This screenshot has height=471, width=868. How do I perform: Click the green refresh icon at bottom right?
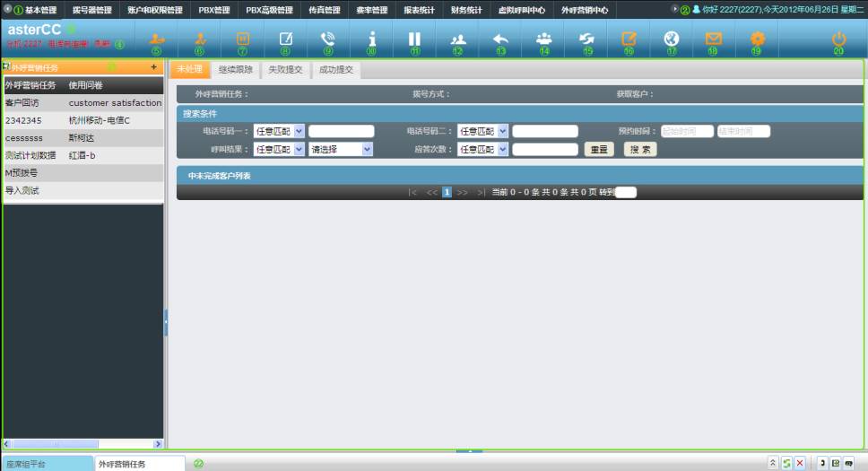[x=786, y=463]
